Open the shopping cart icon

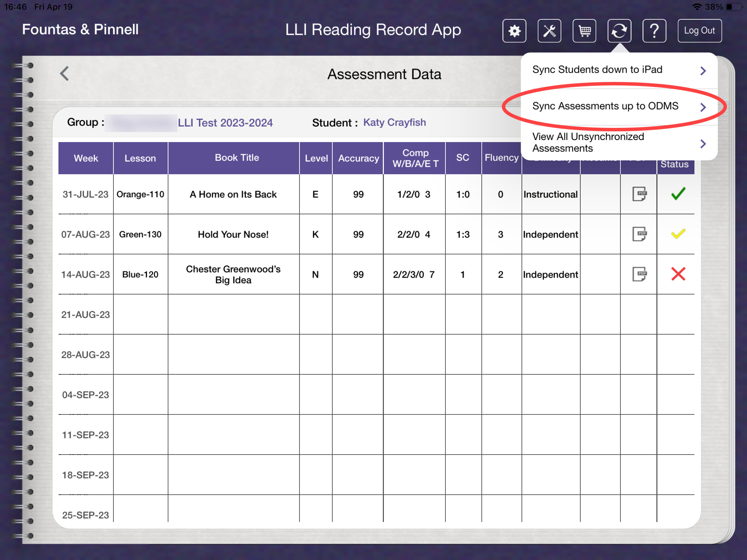[584, 31]
